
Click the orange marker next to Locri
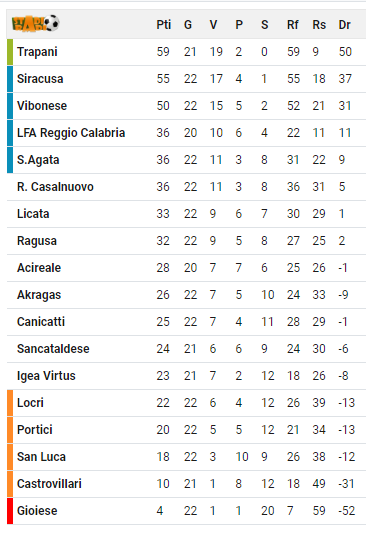[x=10, y=403]
